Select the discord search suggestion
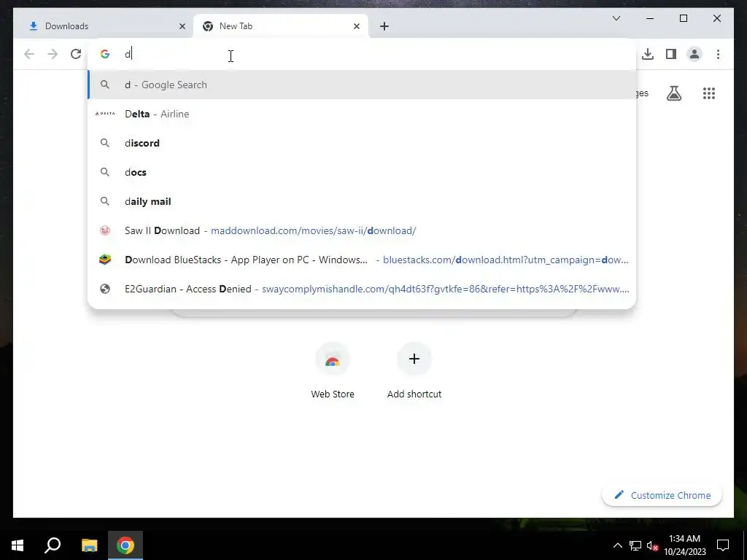Viewport: 747px width, 560px height. (362, 143)
